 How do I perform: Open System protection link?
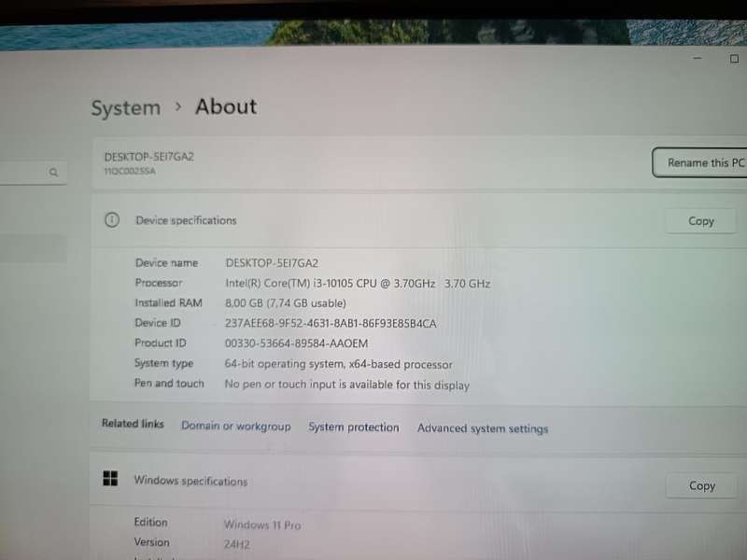point(354,427)
